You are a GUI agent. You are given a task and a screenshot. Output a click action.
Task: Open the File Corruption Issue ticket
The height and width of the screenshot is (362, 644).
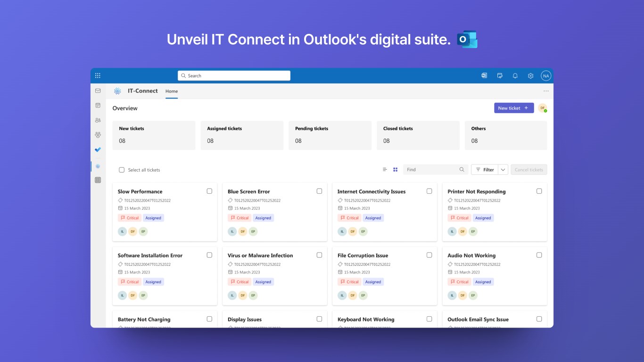[385, 276]
